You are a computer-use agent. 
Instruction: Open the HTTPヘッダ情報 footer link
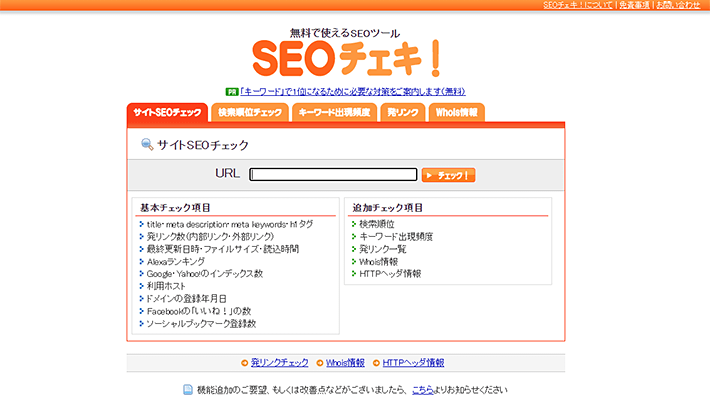coord(413,363)
